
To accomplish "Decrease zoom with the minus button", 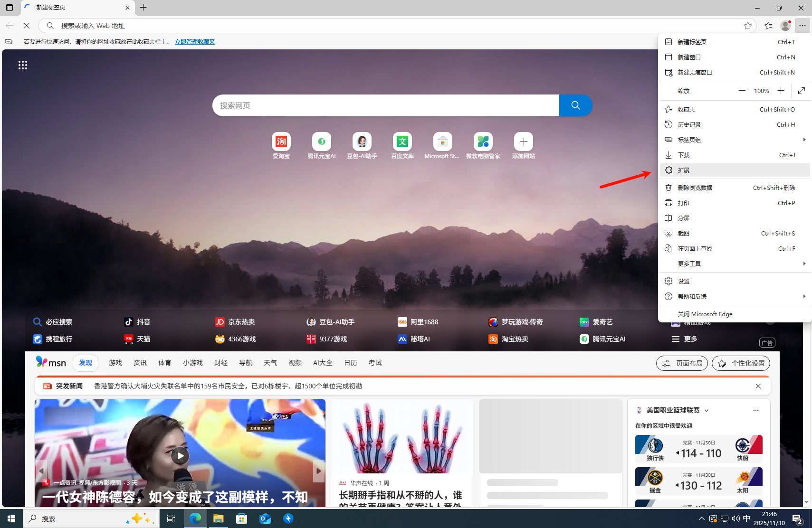I will (742, 91).
